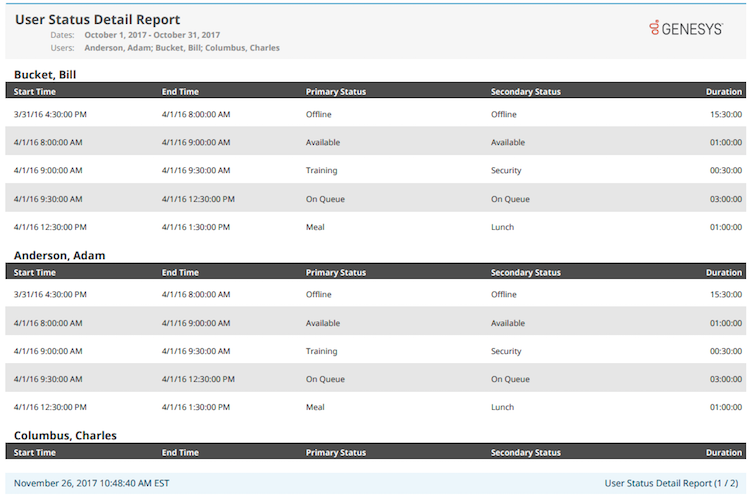750x497 pixels.
Task: Click Duration header in Anderson, Adam table
Action: pyautogui.click(x=724, y=272)
